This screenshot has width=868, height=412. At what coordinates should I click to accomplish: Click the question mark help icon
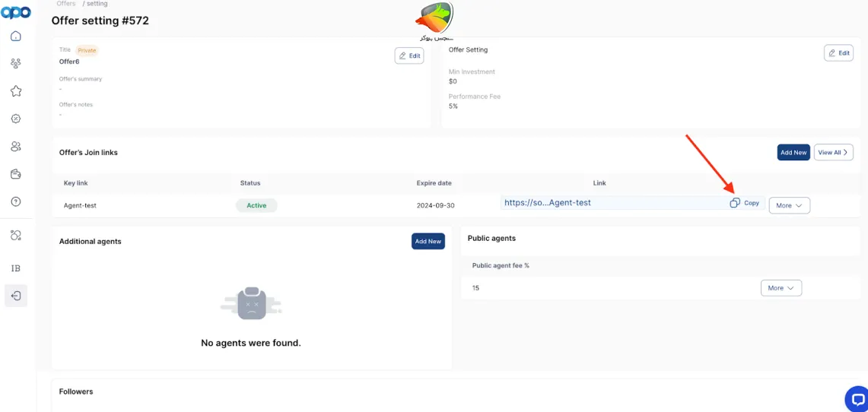[16, 201]
